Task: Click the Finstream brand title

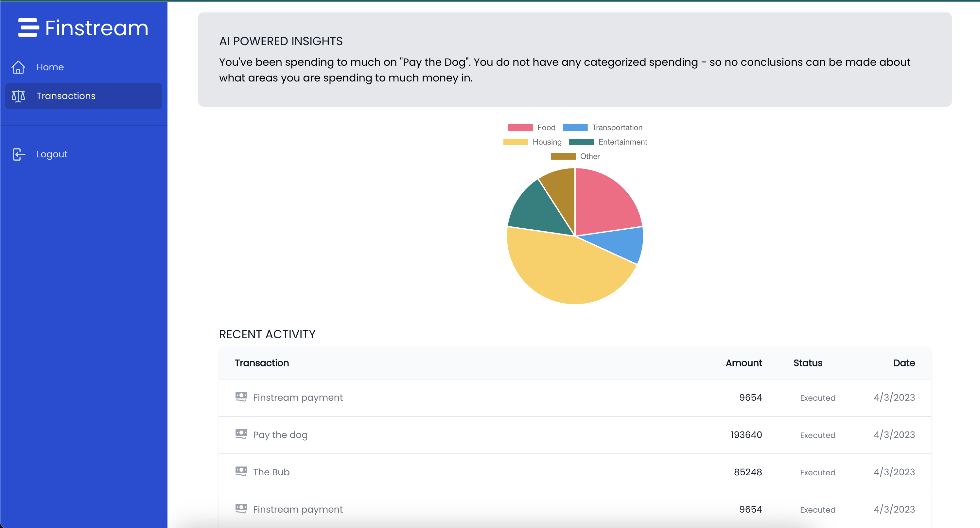Action: (96, 28)
